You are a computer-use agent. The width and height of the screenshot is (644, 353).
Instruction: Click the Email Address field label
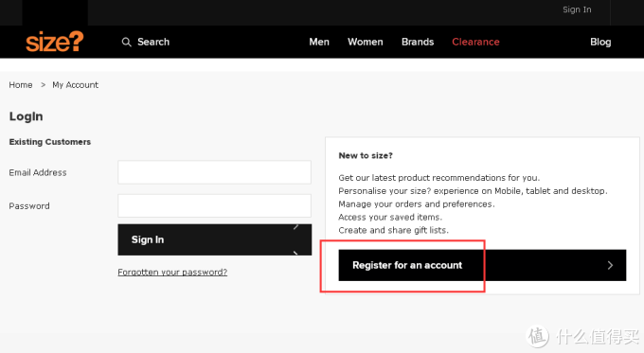[38, 172]
